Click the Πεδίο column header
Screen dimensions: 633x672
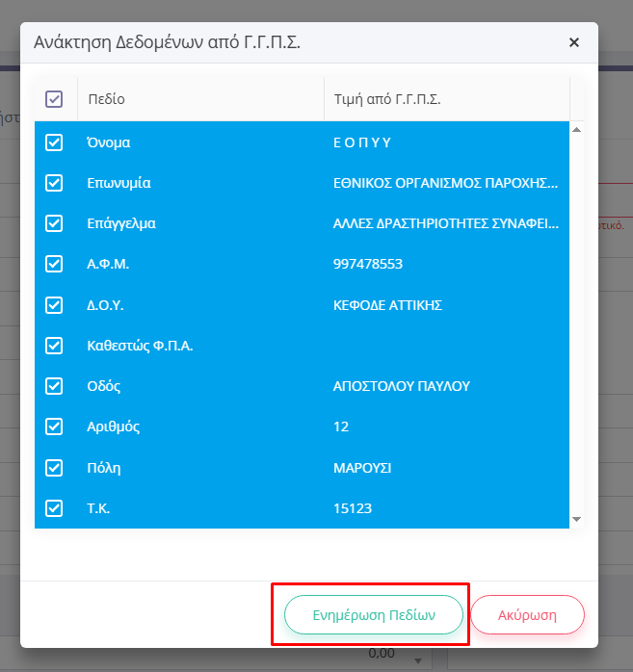[x=106, y=99]
